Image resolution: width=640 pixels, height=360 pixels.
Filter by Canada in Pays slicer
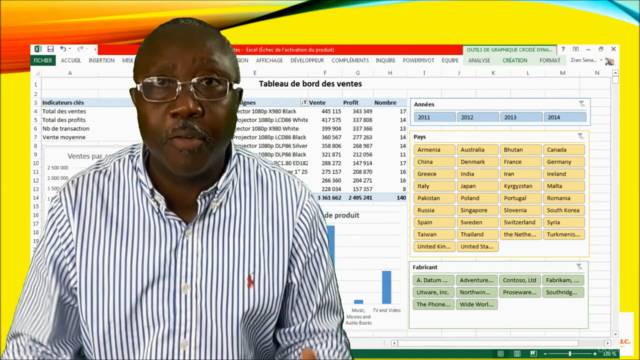click(x=564, y=150)
